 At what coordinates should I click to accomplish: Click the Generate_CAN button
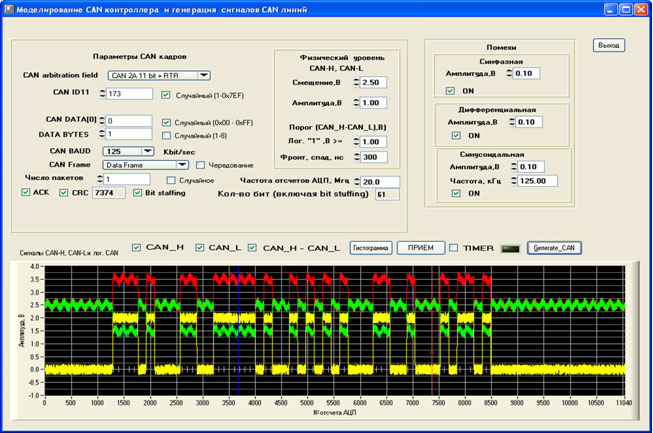point(554,247)
